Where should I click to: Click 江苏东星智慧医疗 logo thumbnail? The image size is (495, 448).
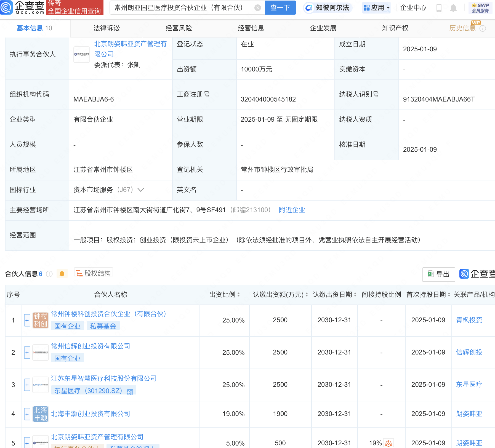tap(41, 385)
